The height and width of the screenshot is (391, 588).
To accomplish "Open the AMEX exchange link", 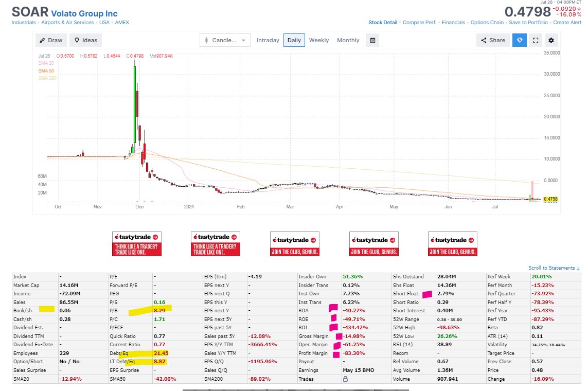I will pyautogui.click(x=122, y=23).
